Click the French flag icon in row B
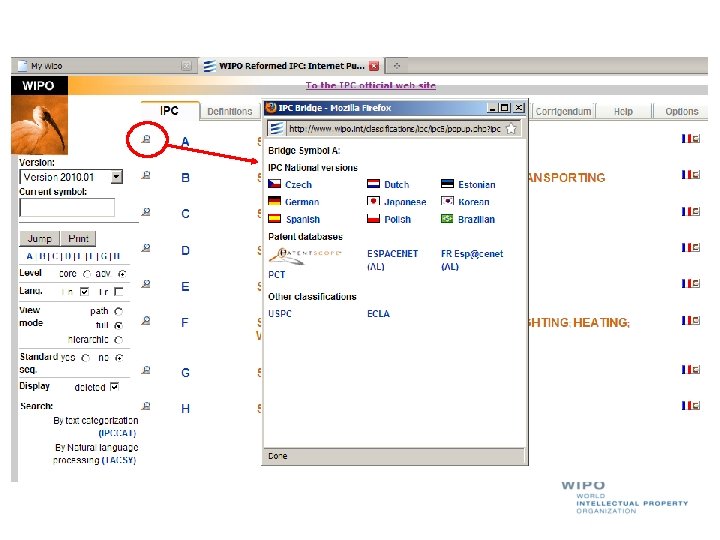 pyautogui.click(x=686, y=174)
